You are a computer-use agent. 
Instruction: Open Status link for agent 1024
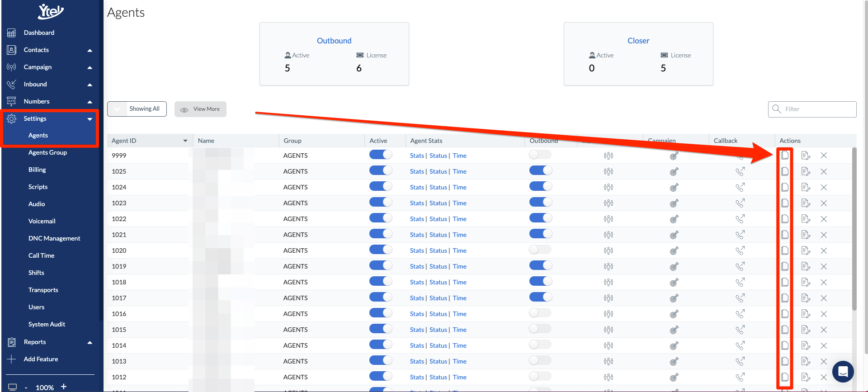tap(438, 187)
